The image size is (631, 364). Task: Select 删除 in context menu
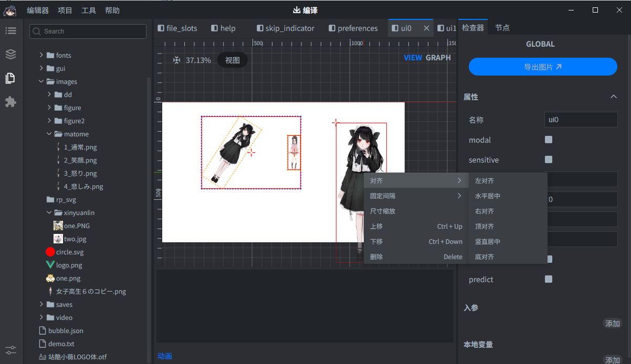click(416, 256)
